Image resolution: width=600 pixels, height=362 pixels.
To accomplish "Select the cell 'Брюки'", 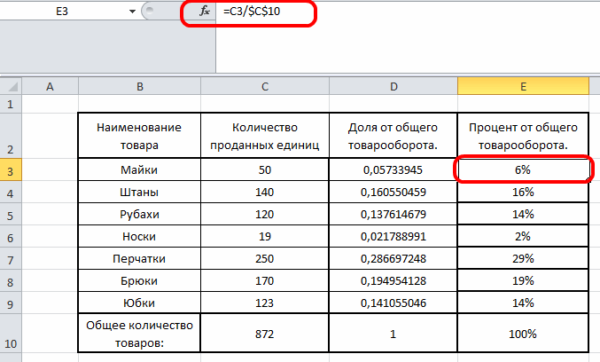I will click(x=139, y=280).
